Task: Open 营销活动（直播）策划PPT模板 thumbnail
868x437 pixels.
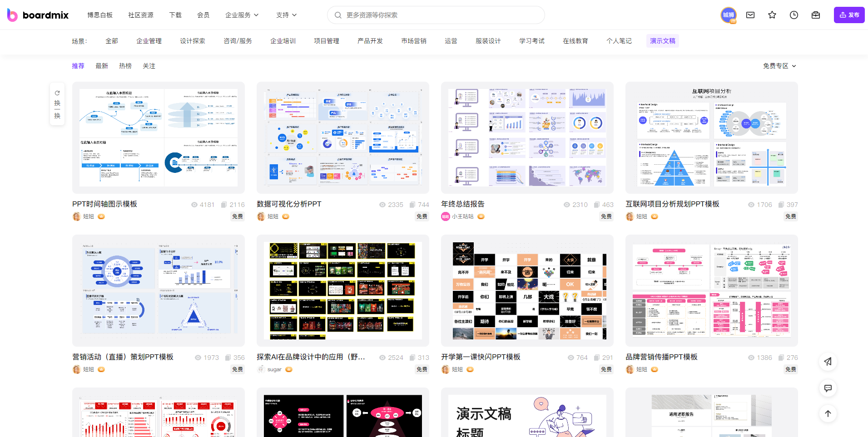Action: 159,291
